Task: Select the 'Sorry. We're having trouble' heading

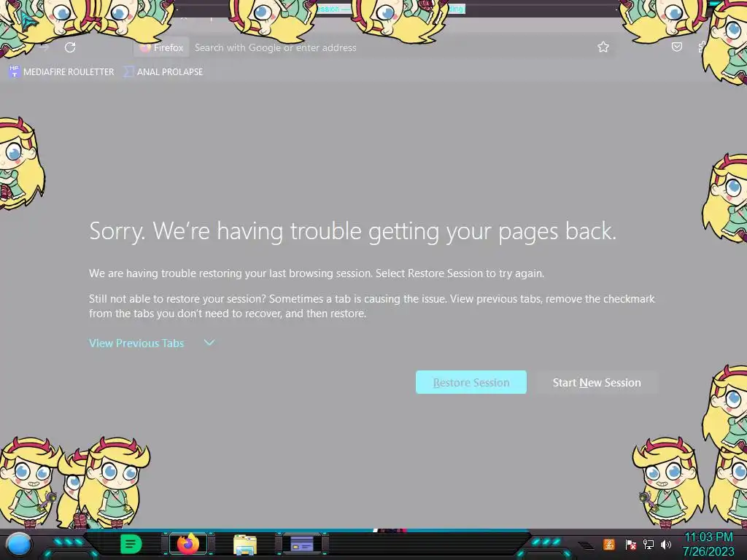Action: [352, 231]
